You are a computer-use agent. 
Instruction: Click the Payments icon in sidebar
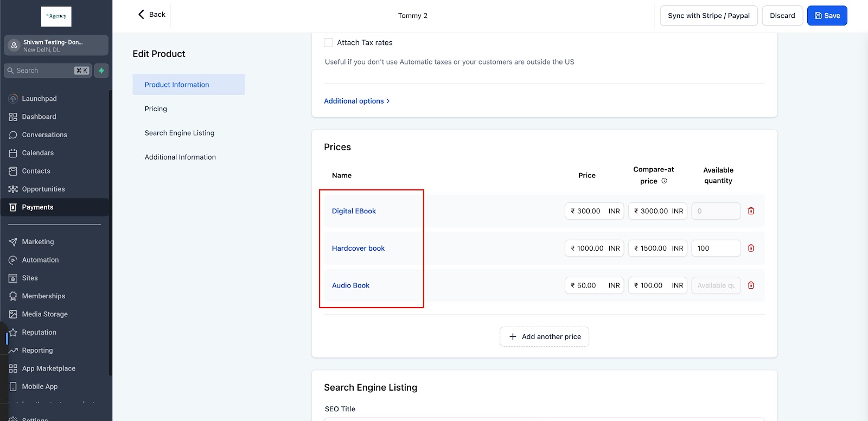tap(13, 207)
